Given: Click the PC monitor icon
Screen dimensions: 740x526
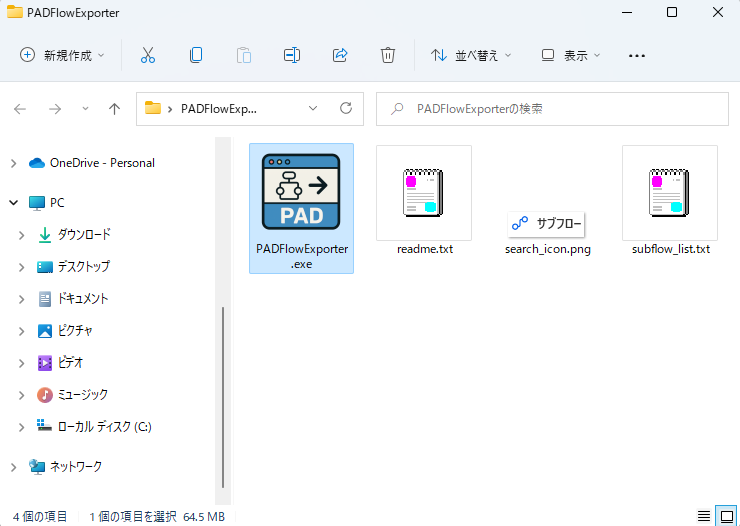Looking at the screenshot, I should pyautogui.click(x=37, y=203).
